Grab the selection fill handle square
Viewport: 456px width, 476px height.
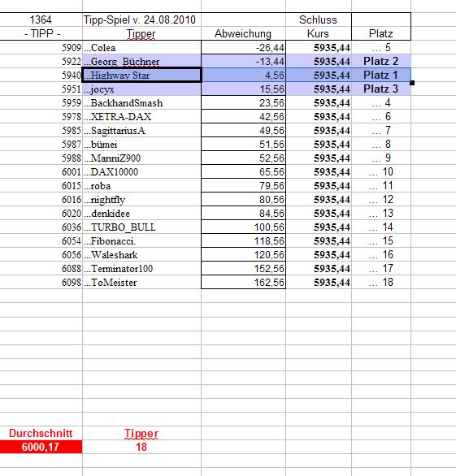coord(412,83)
